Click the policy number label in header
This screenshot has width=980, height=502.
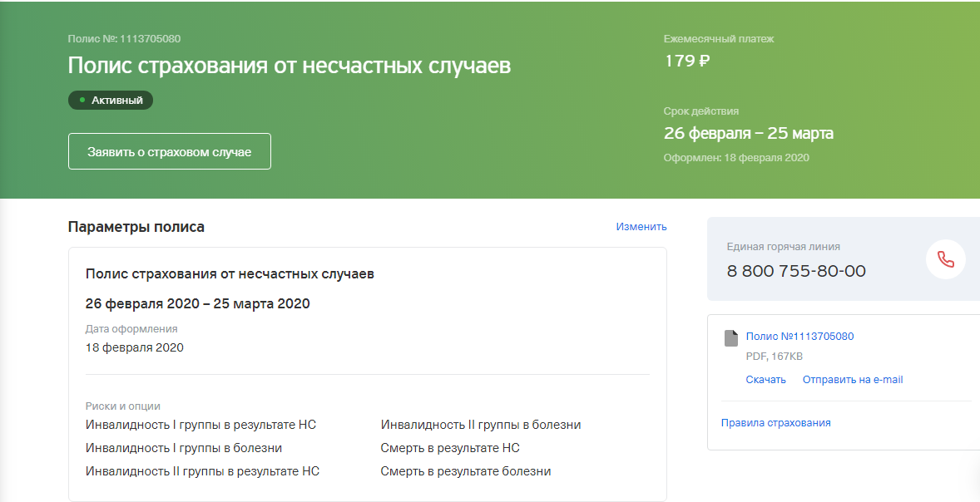(124, 39)
